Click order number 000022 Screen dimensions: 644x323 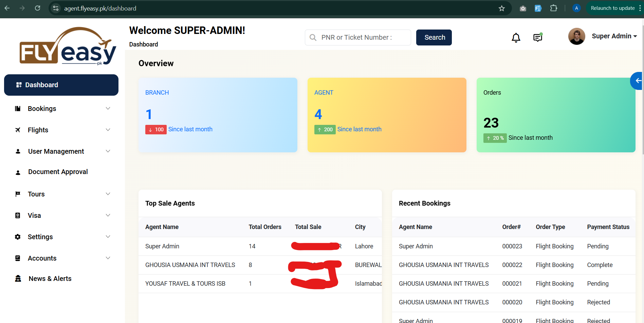512,265
